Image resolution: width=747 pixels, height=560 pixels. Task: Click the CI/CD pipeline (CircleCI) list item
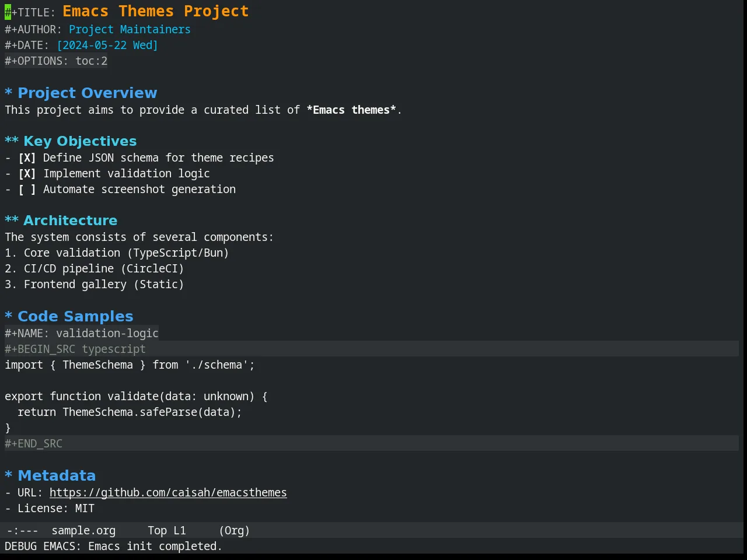tap(95, 269)
